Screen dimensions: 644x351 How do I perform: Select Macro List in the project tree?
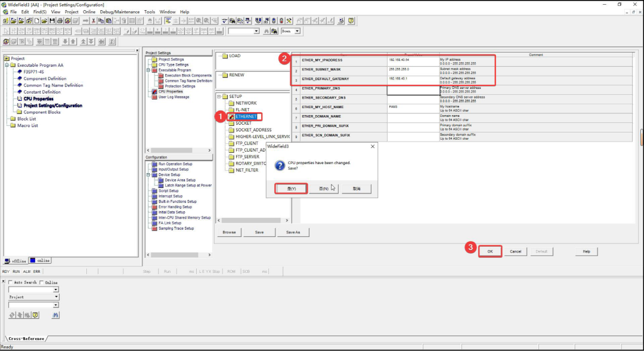click(x=27, y=125)
